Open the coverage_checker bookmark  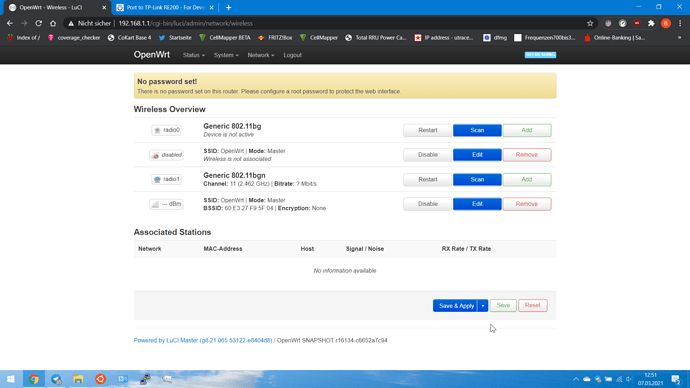point(74,38)
